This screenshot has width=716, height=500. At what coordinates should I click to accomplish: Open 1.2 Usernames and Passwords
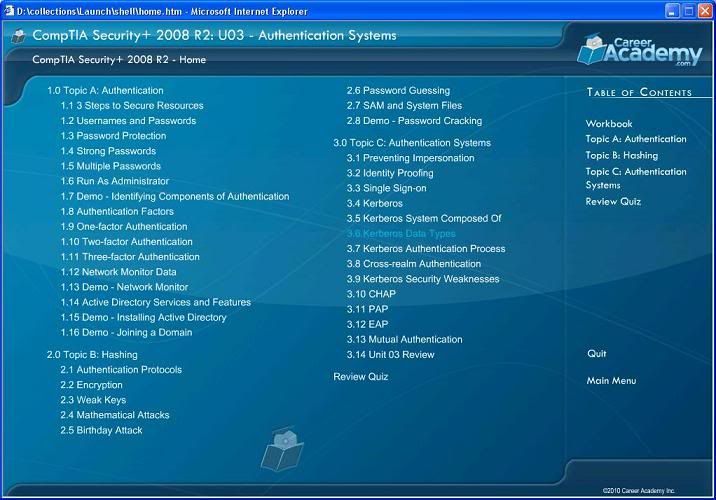tap(128, 121)
